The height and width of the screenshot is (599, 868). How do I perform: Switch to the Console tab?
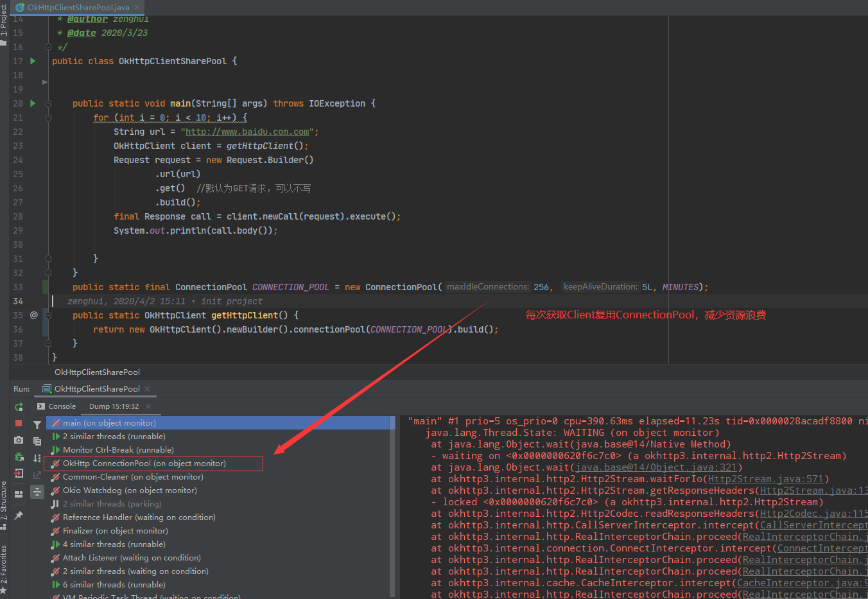(x=56, y=406)
